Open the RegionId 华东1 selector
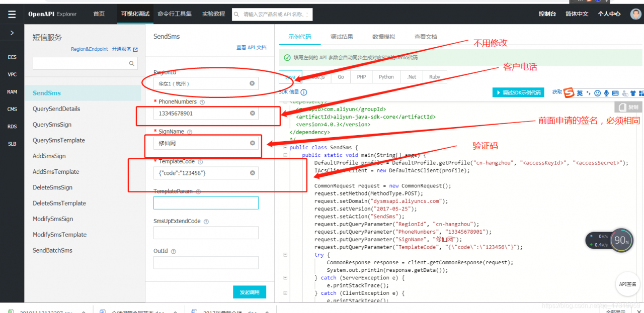Screen dimensions: 644x313 [206, 83]
